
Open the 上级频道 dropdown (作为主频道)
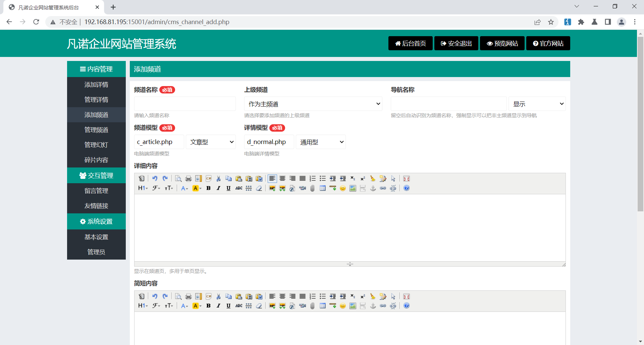click(x=313, y=104)
